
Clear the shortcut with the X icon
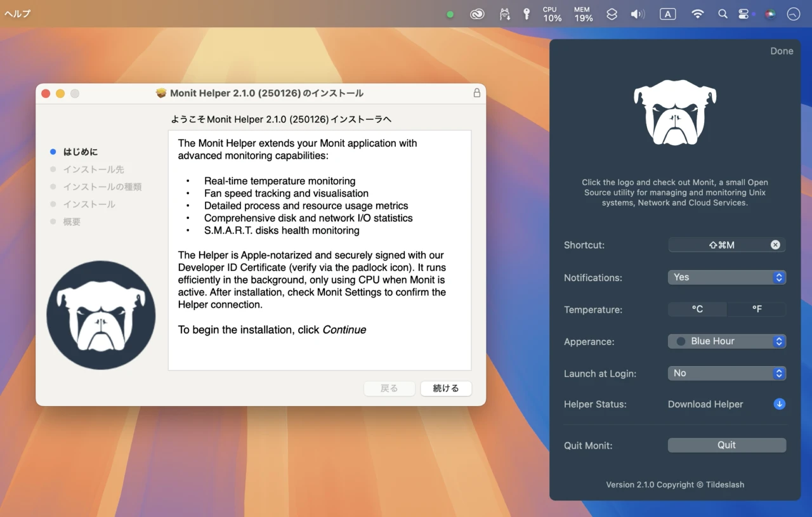click(x=775, y=245)
